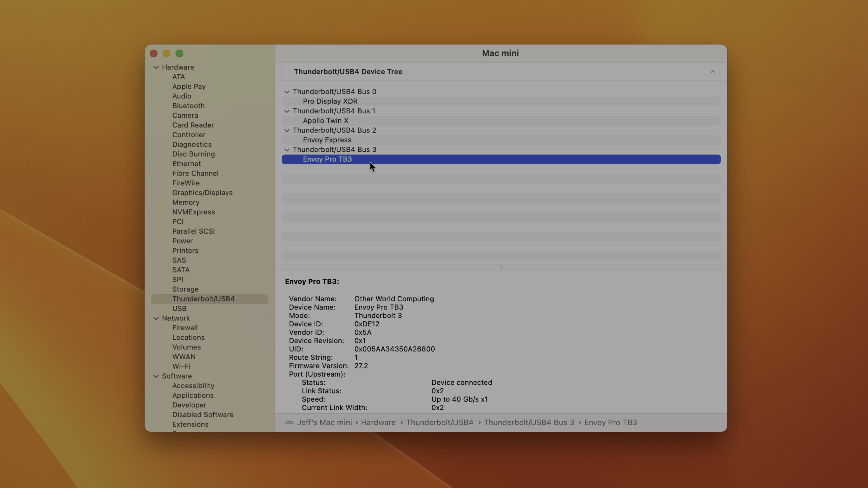Click the Thunderbolt/USB4 Device Tree column header
The width and height of the screenshot is (868, 488).
(x=348, y=72)
